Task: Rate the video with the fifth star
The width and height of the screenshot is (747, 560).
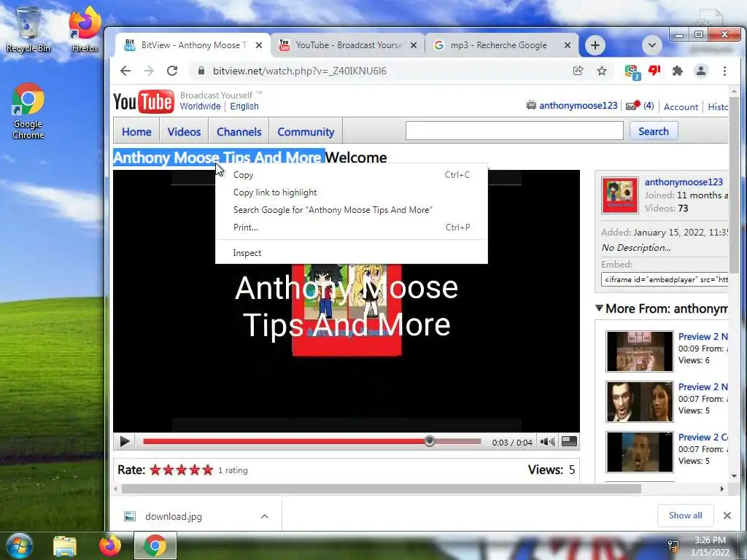Action: pyautogui.click(x=208, y=470)
